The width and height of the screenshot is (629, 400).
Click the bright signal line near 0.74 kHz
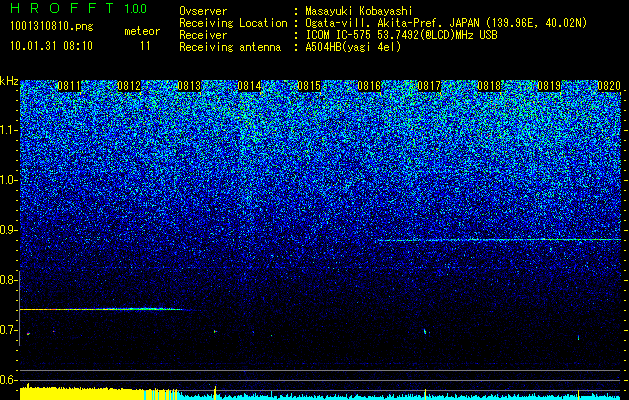click(100, 309)
